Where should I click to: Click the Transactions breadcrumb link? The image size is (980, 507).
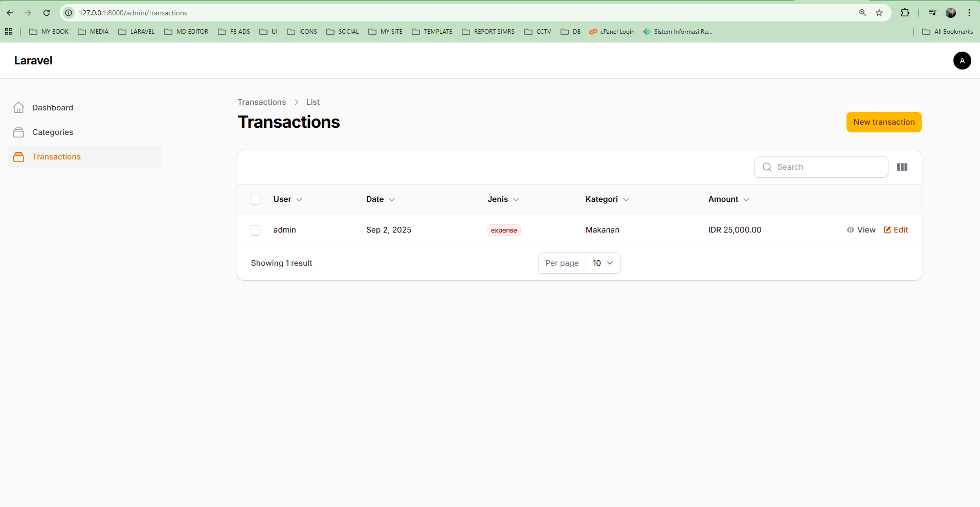(261, 102)
